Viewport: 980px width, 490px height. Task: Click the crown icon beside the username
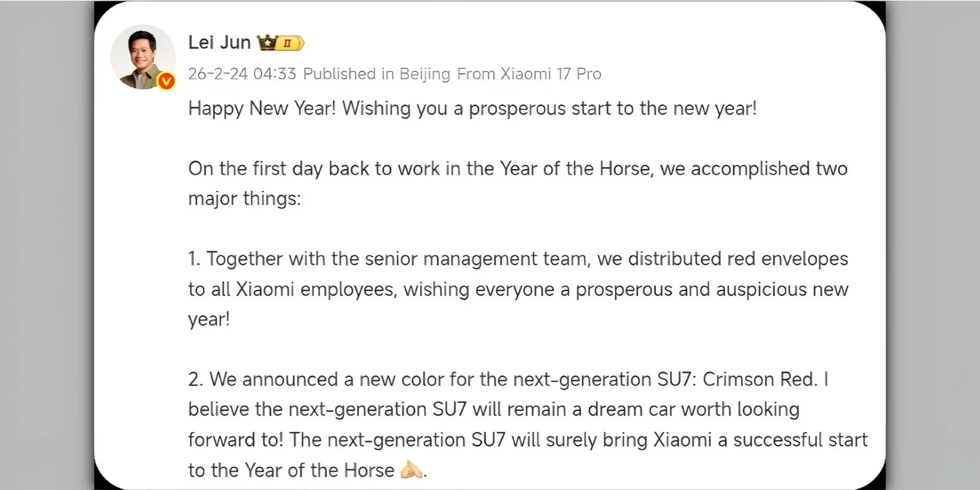click(266, 43)
